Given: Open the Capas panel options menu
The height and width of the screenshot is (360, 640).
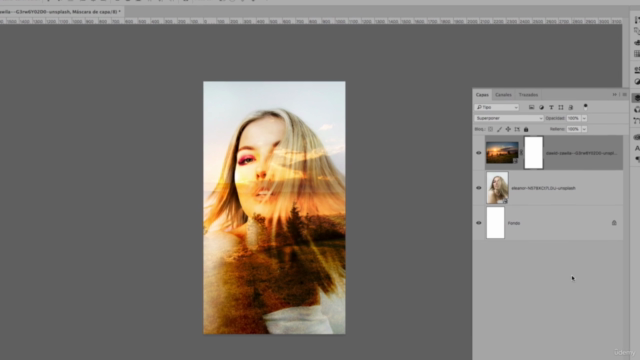Looking at the screenshot, I should [x=624, y=95].
